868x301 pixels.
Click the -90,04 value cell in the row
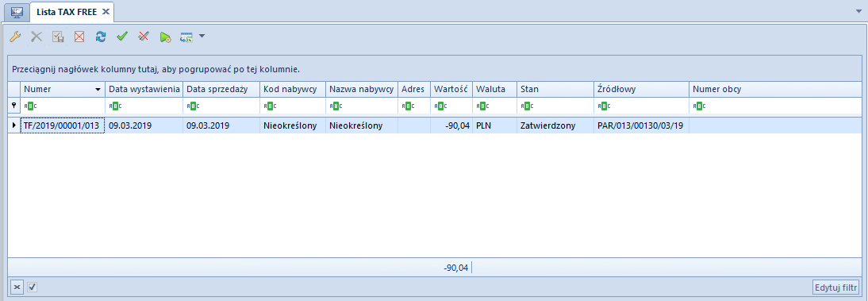coord(451,125)
